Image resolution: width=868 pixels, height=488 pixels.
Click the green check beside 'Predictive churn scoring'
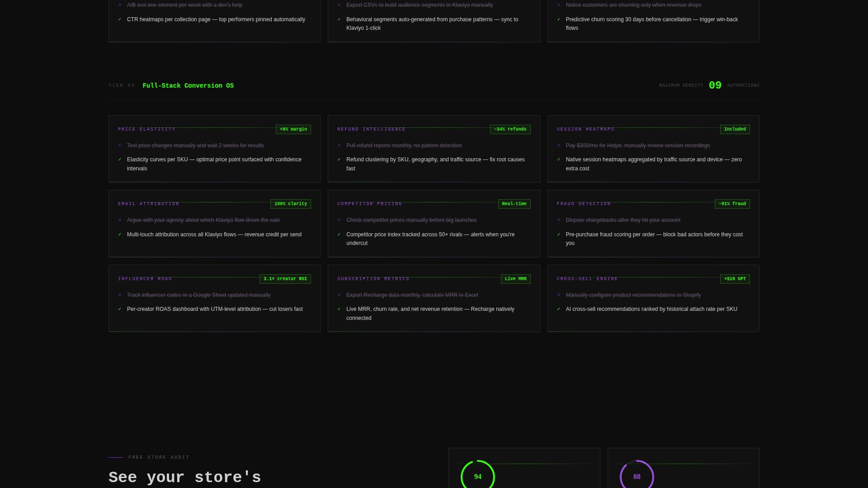coord(559,19)
